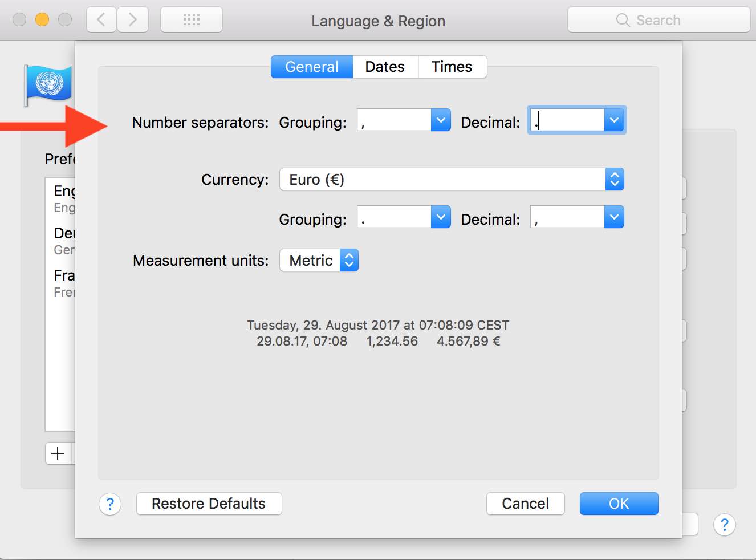Click the long date example text
756x560 pixels.
pos(378,325)
